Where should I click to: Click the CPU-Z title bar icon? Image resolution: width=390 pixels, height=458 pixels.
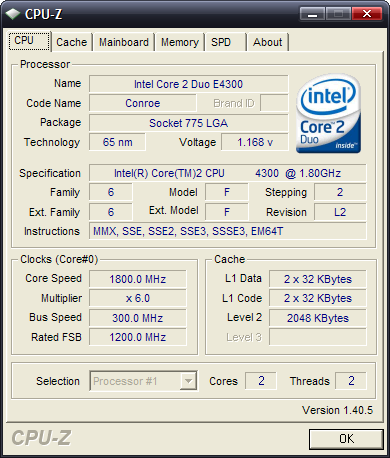13,14
